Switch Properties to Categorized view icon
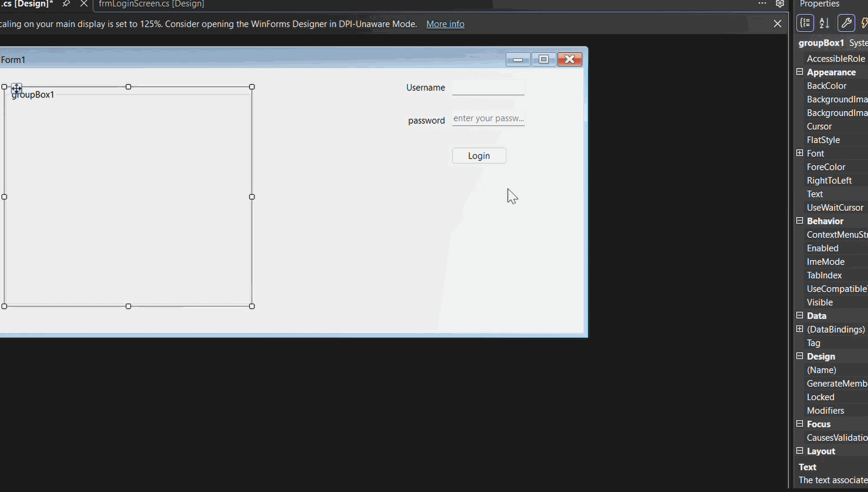This screenshot has width=868, height=492. (805, 23)
